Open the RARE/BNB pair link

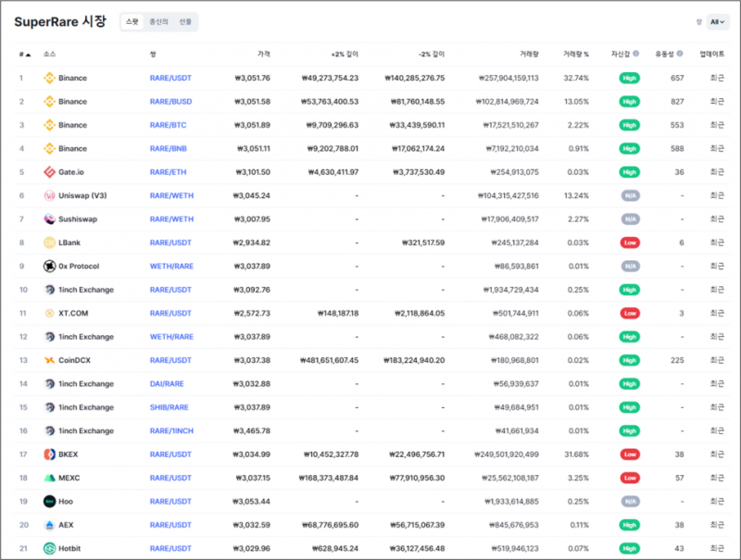point(169,149)
